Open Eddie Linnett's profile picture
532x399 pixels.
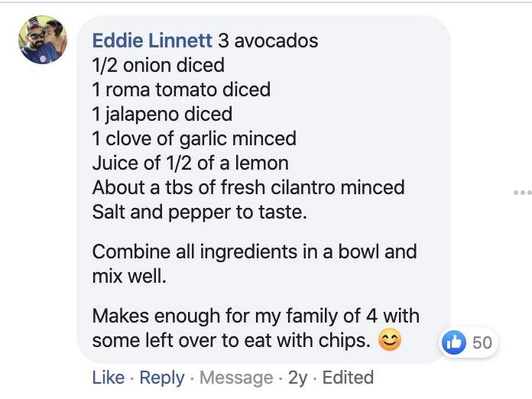pyautogui.click(x=43, y=40)
